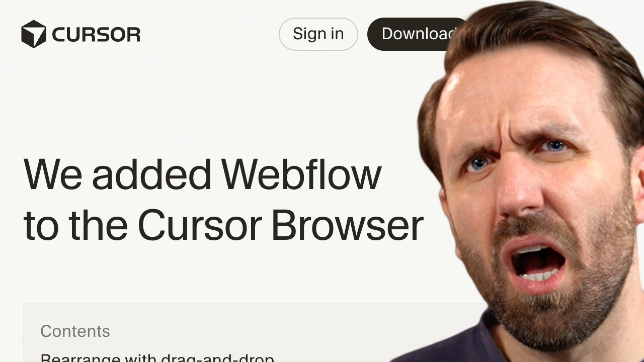Select the word Webflow in the headline
Image resolution: width=644 pixels, height=362 pixels.
click(x=301, y=174)
